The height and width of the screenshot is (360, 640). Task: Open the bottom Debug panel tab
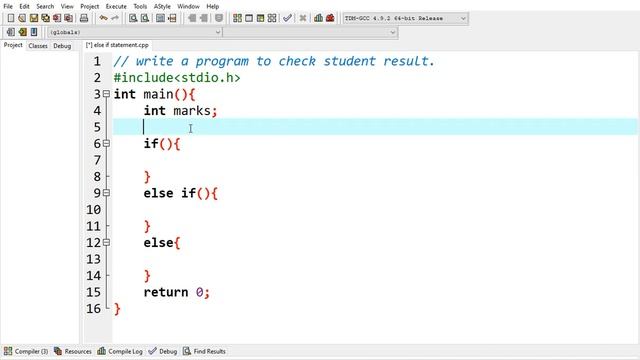point(163,351)
